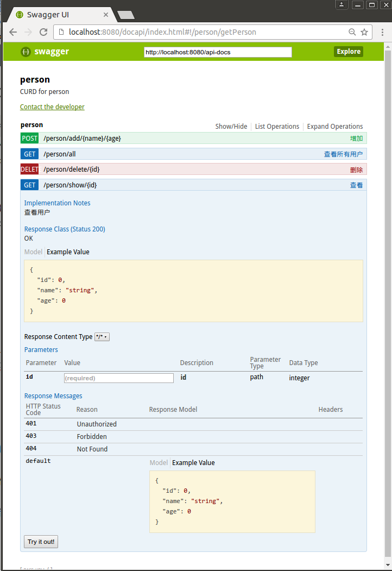Click the person resource heading
The height and width of the screenshot is (571, 392).
pos(31,125)
